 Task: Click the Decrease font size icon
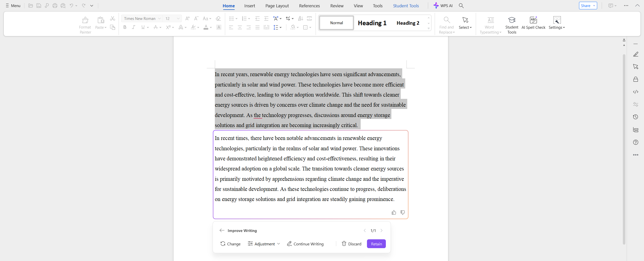point(196,18)
